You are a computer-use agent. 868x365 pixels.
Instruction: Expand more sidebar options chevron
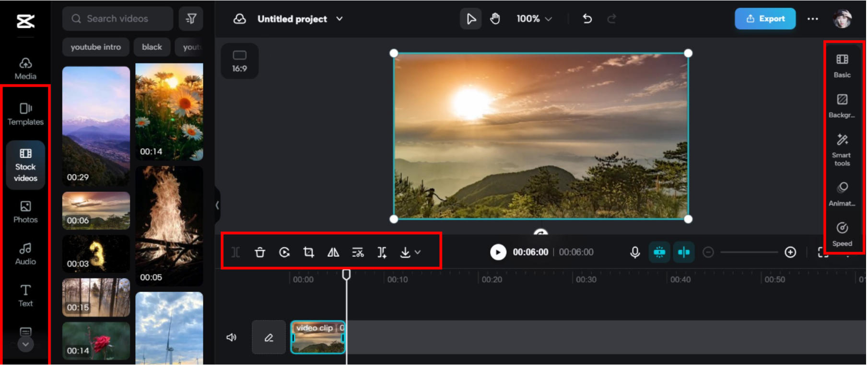[25, 344]
